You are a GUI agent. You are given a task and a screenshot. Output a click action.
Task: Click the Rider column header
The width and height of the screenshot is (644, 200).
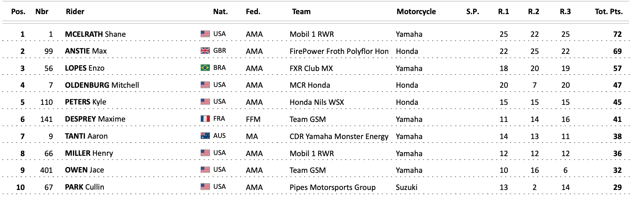(75, 12)
